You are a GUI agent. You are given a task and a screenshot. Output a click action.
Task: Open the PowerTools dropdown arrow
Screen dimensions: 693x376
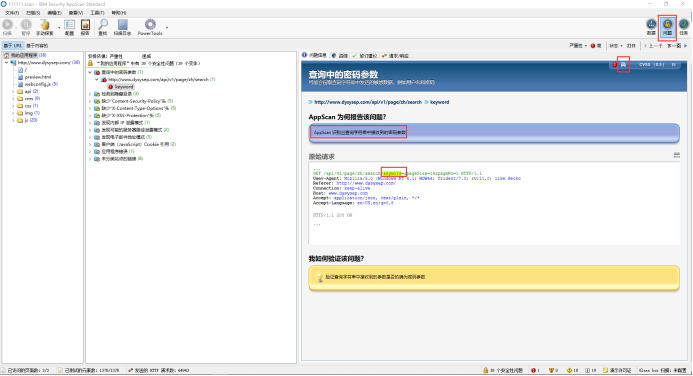pyautogui.click(x=167, y=27)
